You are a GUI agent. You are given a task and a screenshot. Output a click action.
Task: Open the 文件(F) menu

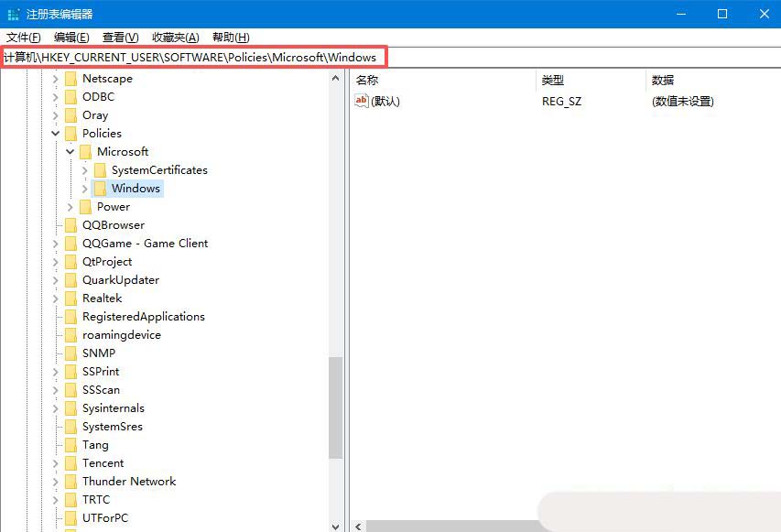[x=24, y=38]
